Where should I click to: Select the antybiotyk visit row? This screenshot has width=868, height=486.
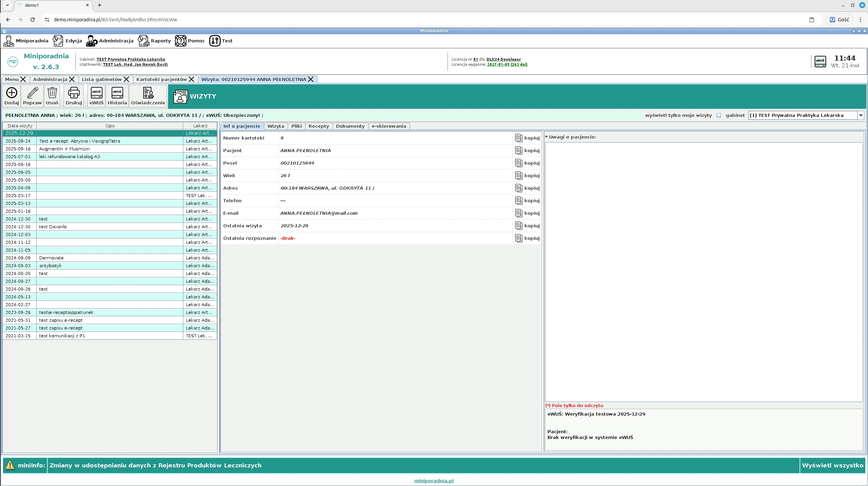110,266
